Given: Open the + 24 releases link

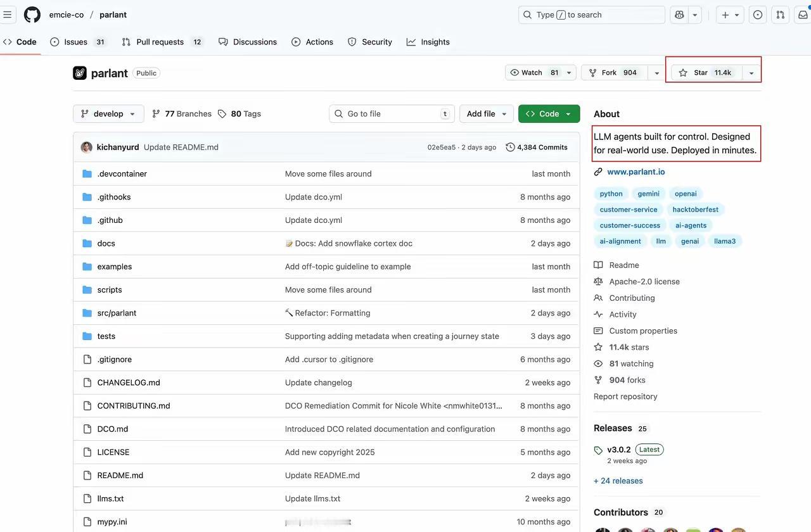Looking at the screenshot, I should (x=618, y=481).
